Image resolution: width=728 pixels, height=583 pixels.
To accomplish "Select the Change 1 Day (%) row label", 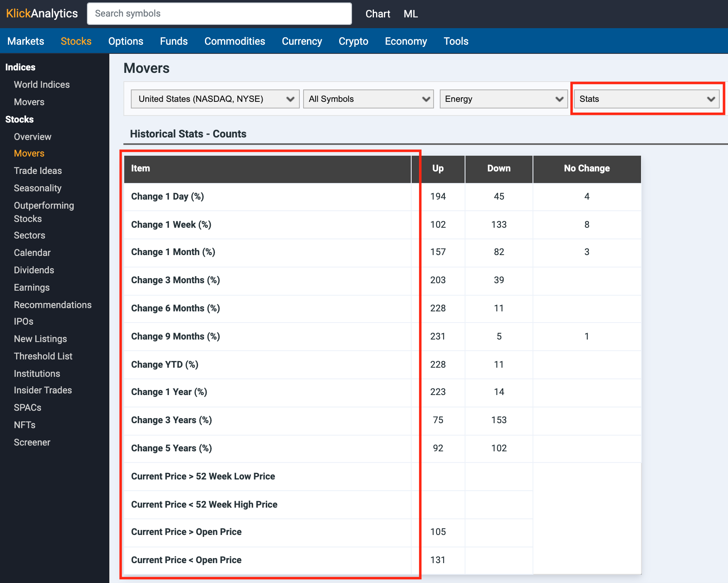I will (x=167, y=197).
